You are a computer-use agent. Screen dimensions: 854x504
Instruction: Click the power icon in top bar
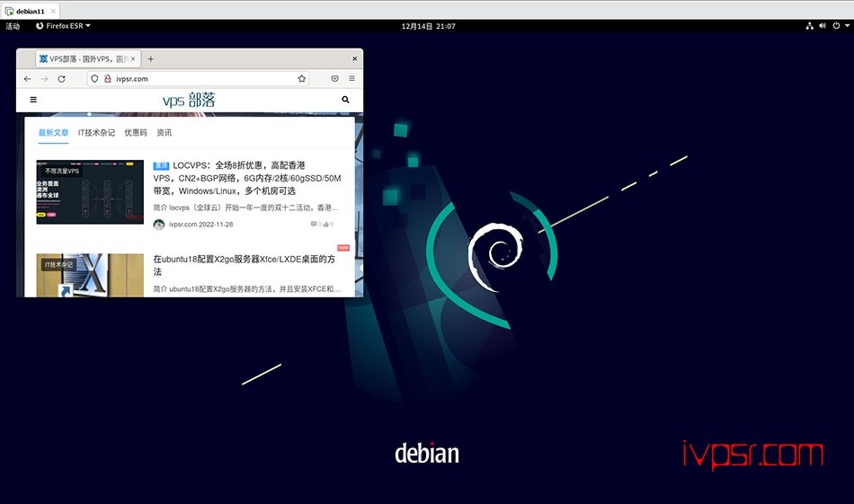836,26
